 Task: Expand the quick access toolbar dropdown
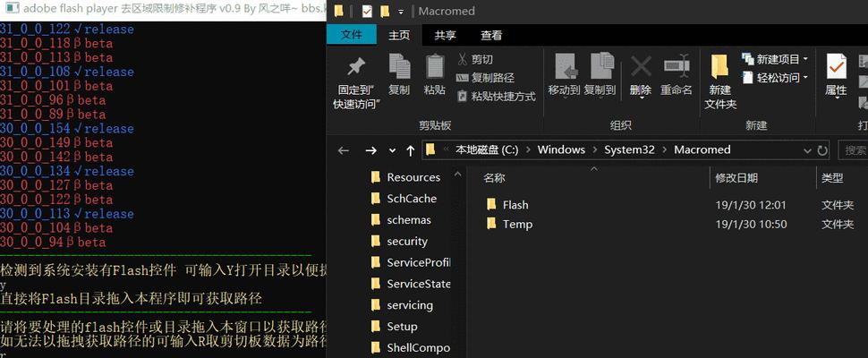401,12
